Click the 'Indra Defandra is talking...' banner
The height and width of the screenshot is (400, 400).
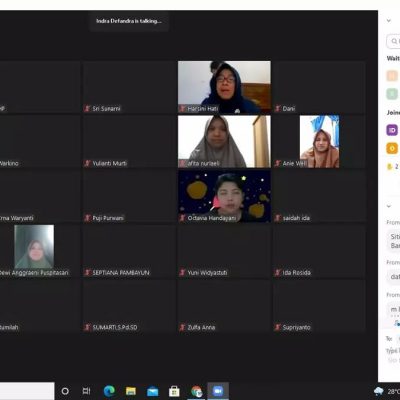(x=129, y=21)
